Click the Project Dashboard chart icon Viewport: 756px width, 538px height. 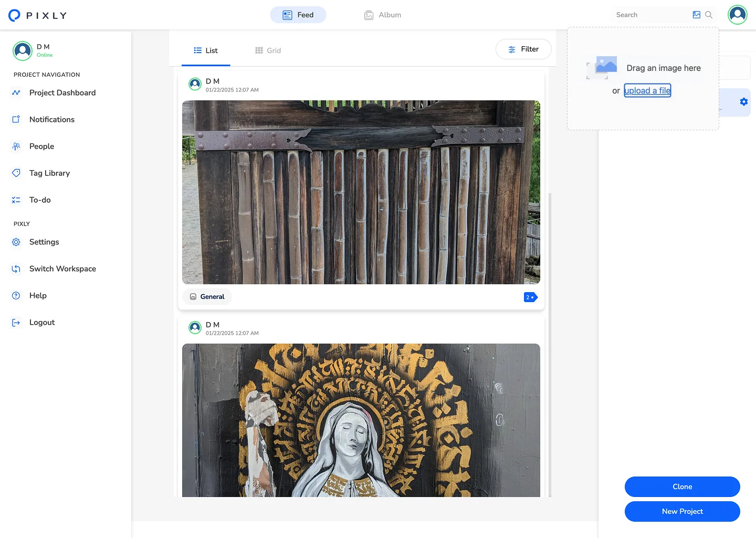pyautogui.click(x=16, y=92)
